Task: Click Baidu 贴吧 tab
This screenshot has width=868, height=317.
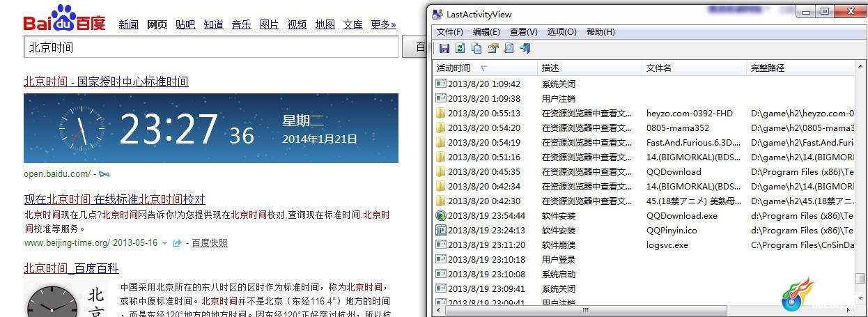Action: (185, 24)
